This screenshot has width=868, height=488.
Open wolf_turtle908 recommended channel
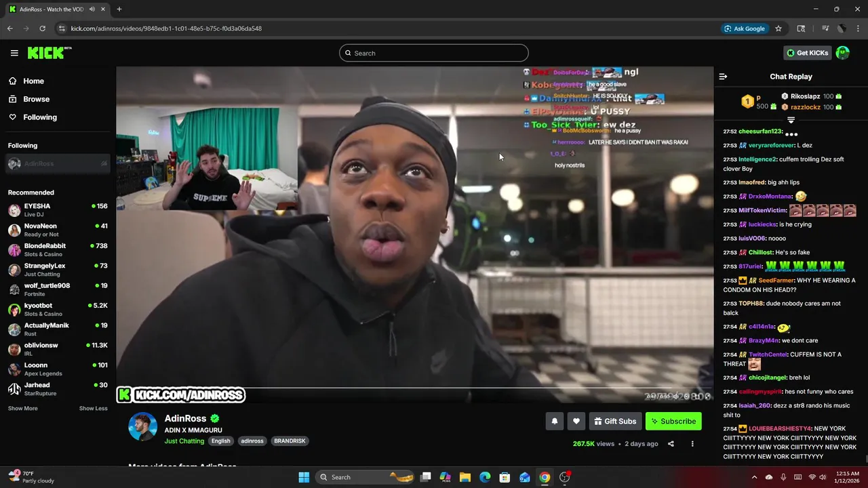[x=58, y=289]
